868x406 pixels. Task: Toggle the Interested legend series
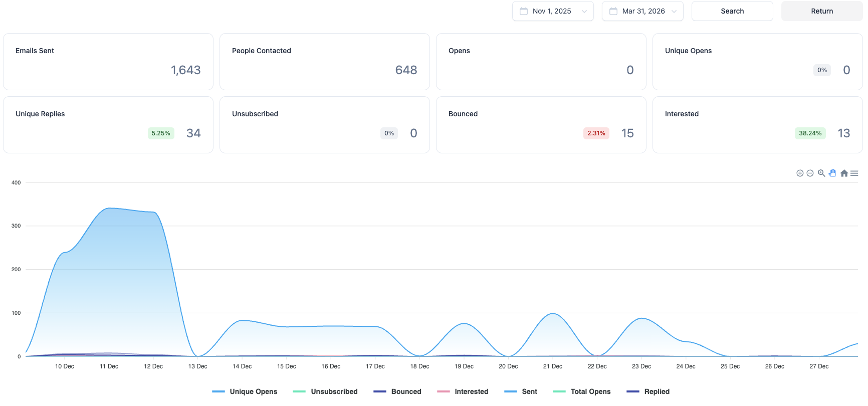click(x=463, y=391)
